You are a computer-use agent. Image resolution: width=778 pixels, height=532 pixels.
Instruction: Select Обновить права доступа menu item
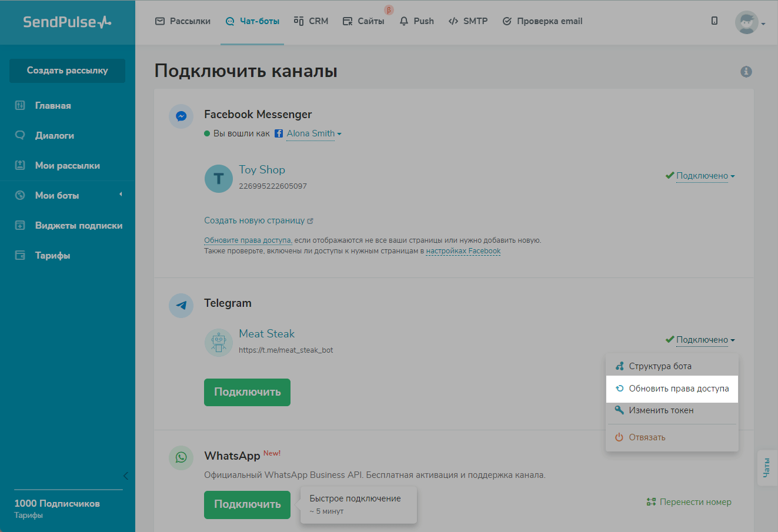pyautogui.click(x=672, y=389)
